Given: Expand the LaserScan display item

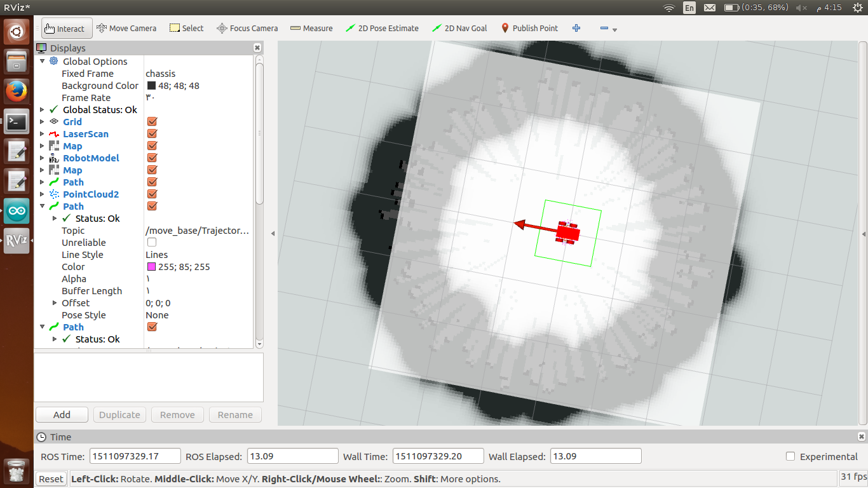Looking at the screenshot, I should [x=43, y=133].
